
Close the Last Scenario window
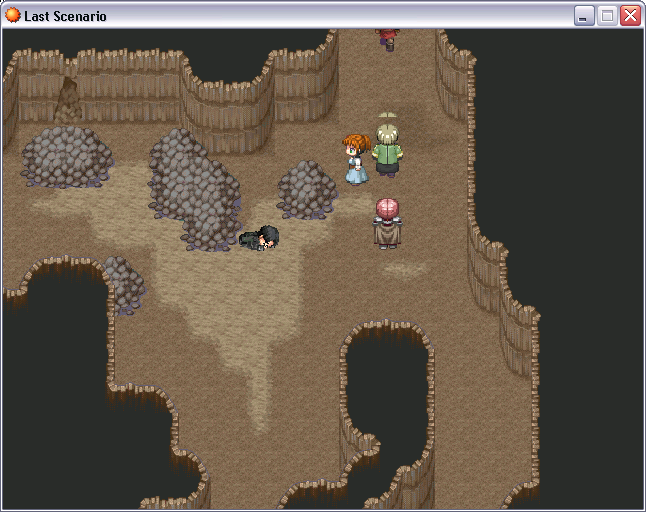(630, 16)
